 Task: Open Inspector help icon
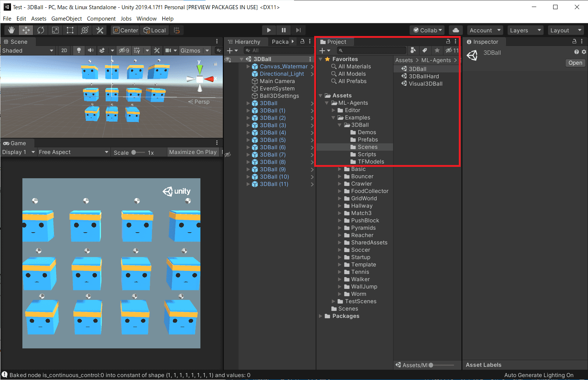(577, 52)
